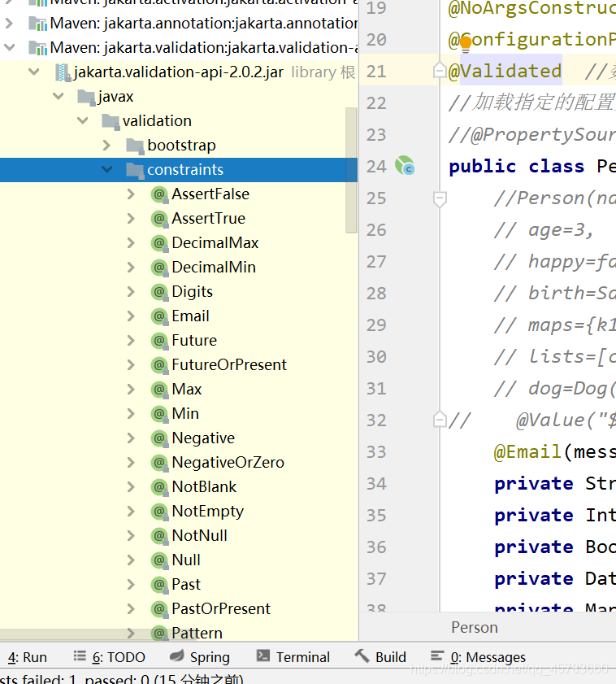This screenshot has width=616, height=684.
Task: Click the constraints package folder icon
Action: click(x=135, y=171)
